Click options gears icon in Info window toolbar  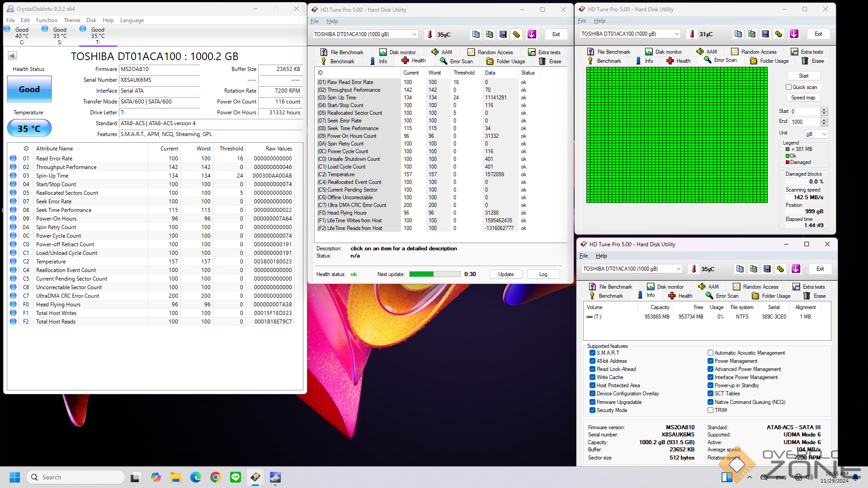[780, 269]
